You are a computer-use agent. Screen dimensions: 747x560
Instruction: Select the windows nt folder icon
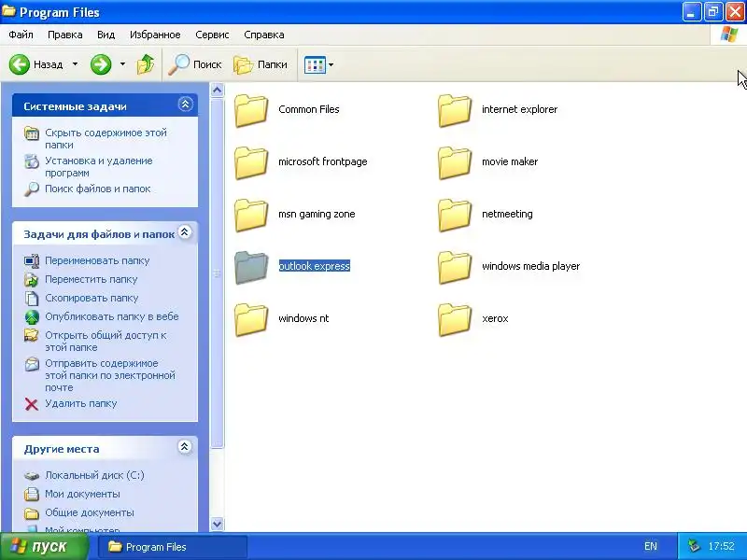click(251, 320)
